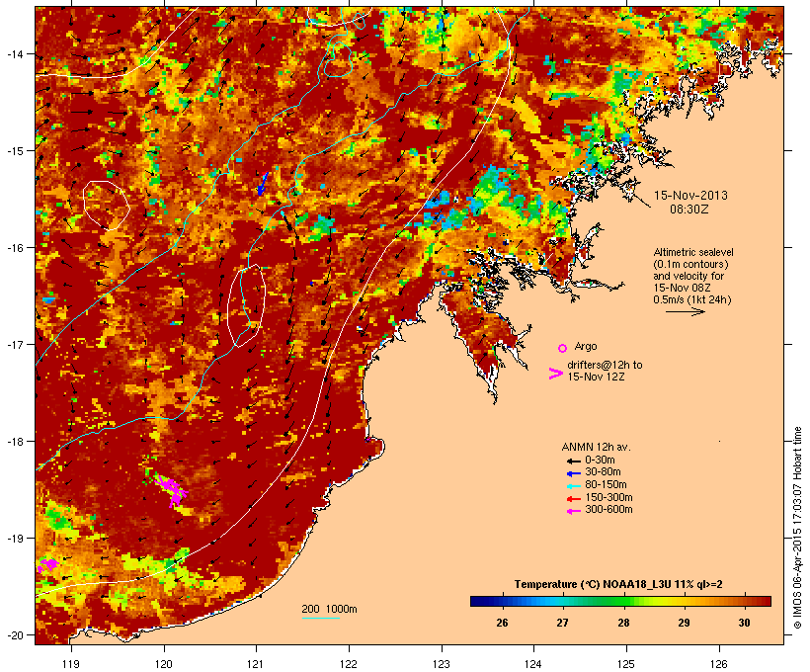Click the -14 latitude axis label

pos(14,53)
